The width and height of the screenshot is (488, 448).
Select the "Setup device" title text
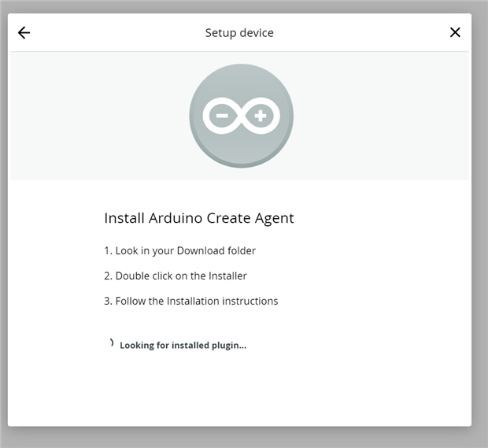pos(239,33)
